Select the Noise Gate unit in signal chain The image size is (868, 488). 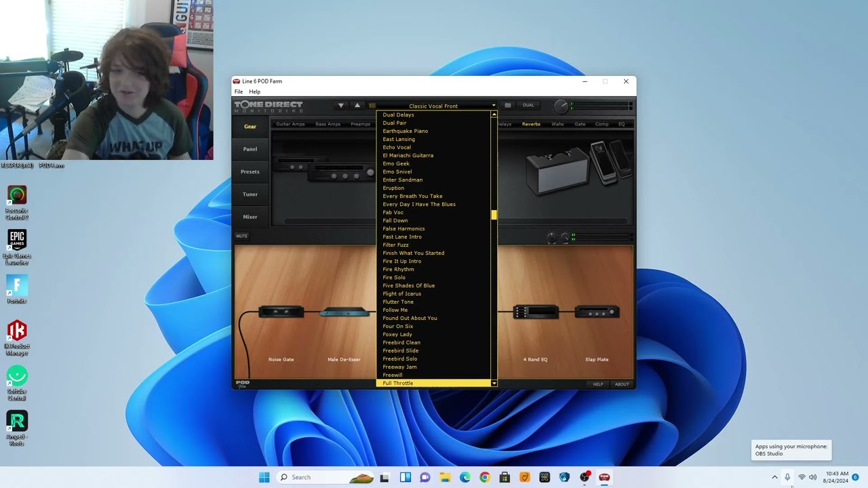coord(281,312)
